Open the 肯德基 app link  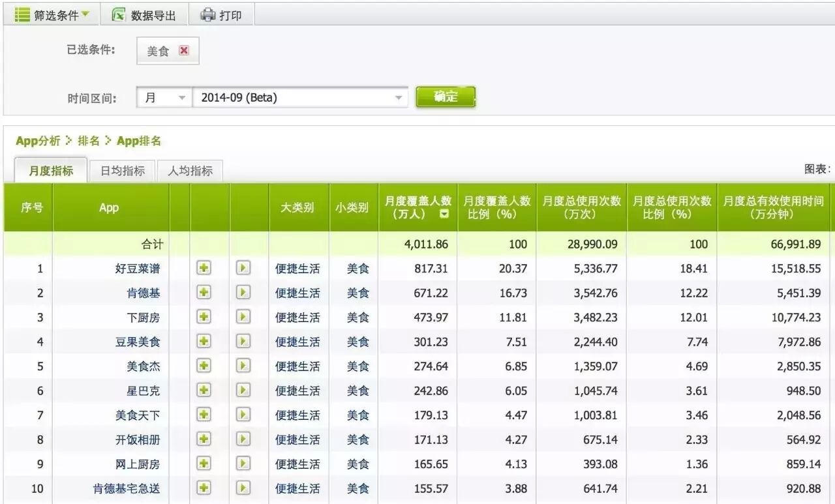[x=144, y=293]
